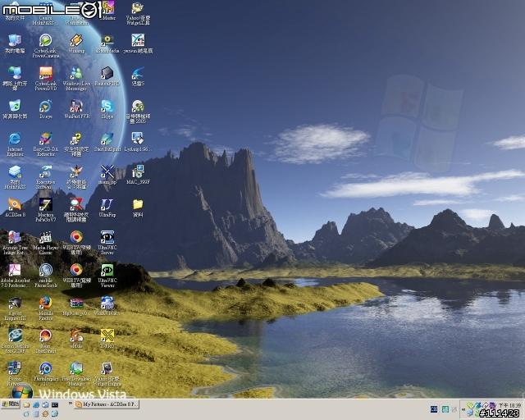Launch CyberLink PowerCinema shortcut
The image size is (525, 420).
coord(46,46)
